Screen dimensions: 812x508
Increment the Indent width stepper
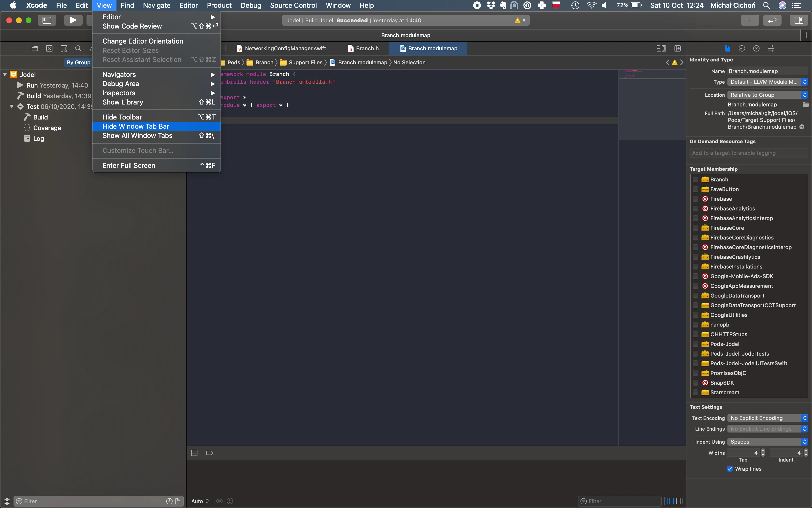[806, 451]
